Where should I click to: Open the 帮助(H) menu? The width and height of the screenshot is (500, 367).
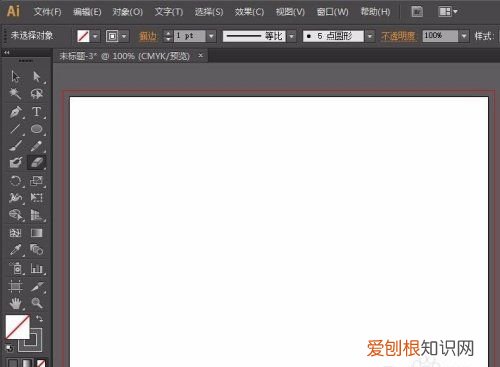tap(375, 12)
